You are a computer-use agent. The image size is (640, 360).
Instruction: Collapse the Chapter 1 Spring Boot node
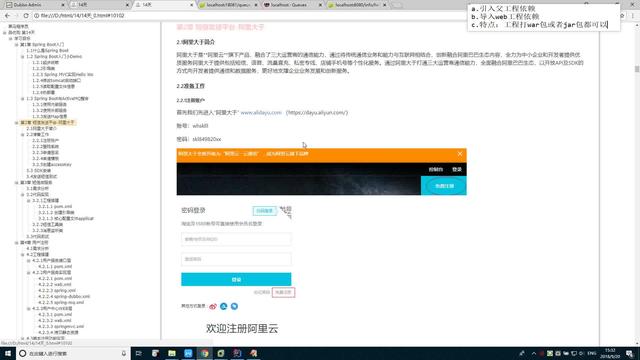(x=17, y=44)
